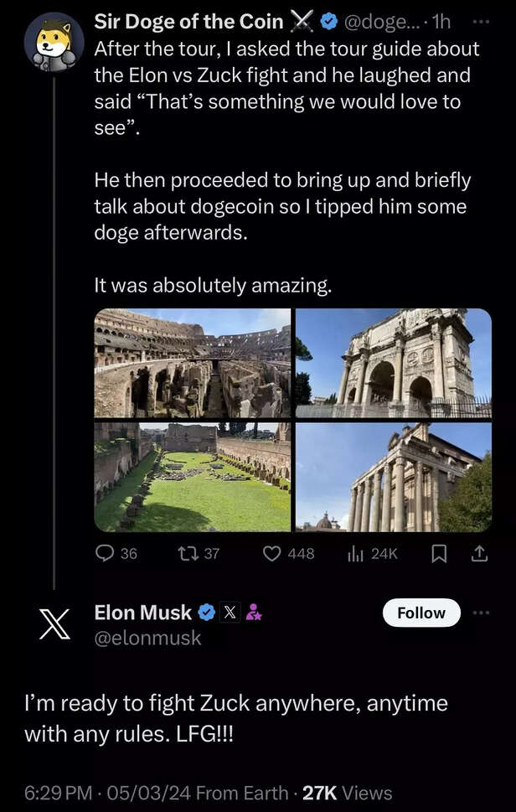
Task: Open Elon Musk's X logo avatar
Action: click(53, 624)
